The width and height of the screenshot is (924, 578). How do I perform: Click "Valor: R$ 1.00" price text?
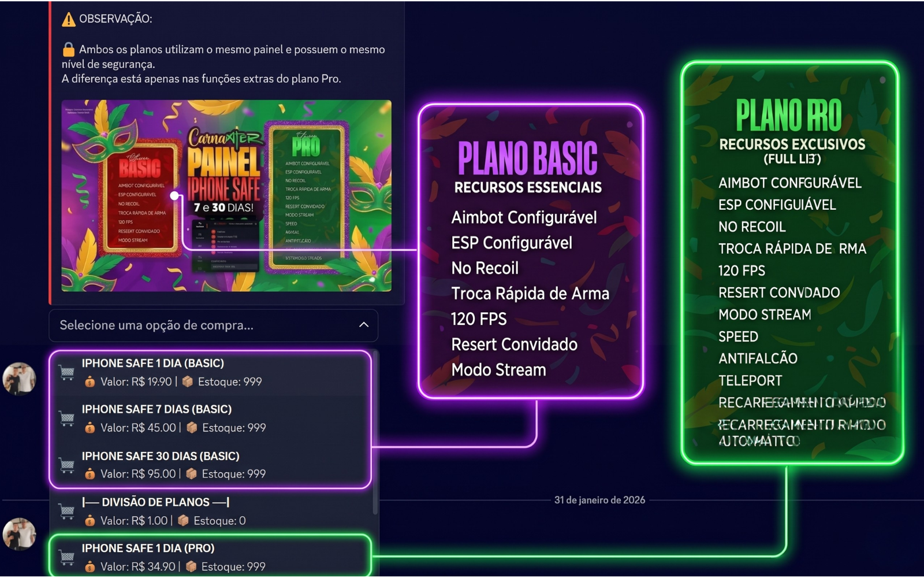134,521
